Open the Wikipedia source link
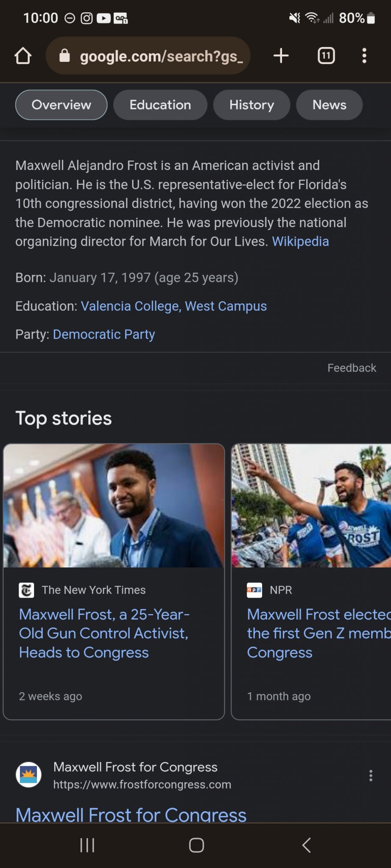This screenshot has width=391, height=868. pos(300,242)
